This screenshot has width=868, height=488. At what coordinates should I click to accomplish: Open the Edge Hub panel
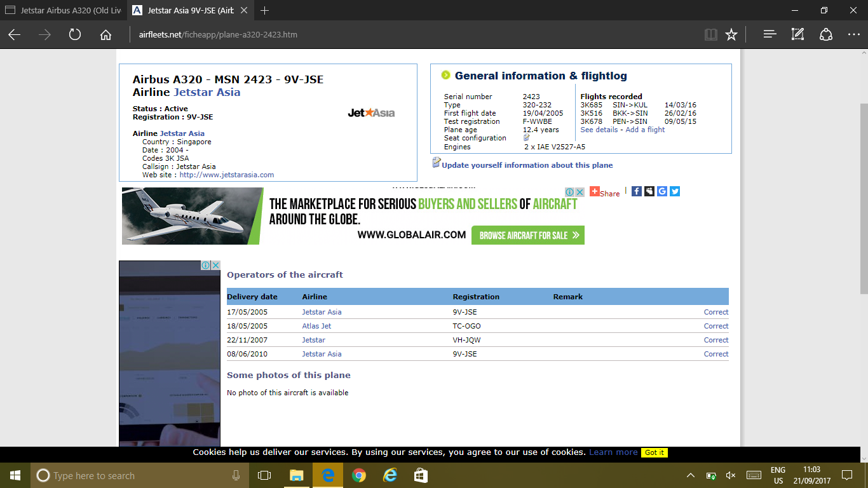(x=770, y=35)
